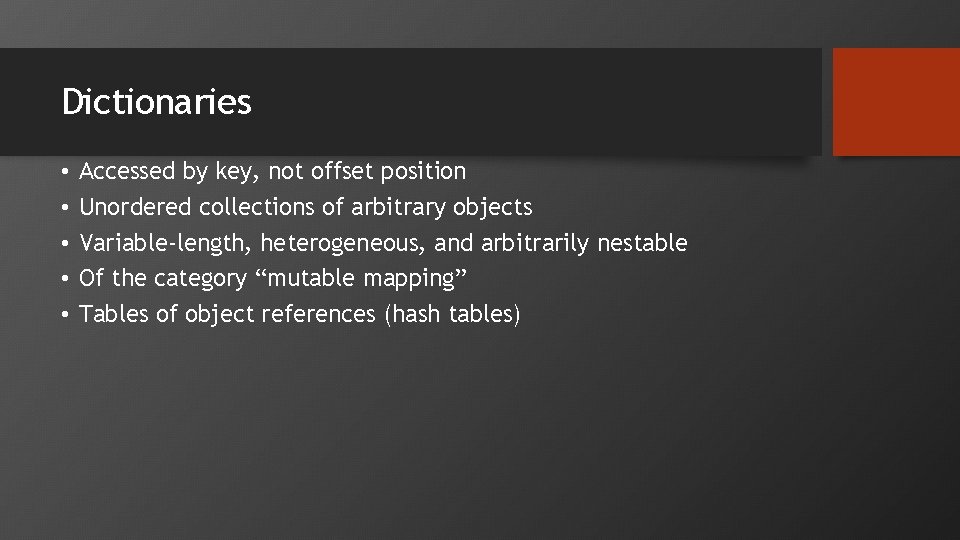Image resolution: width=960 pixels, height=540 pixels.
Task: Click the "Of the category" bullet line
Action: pos(267,278)
